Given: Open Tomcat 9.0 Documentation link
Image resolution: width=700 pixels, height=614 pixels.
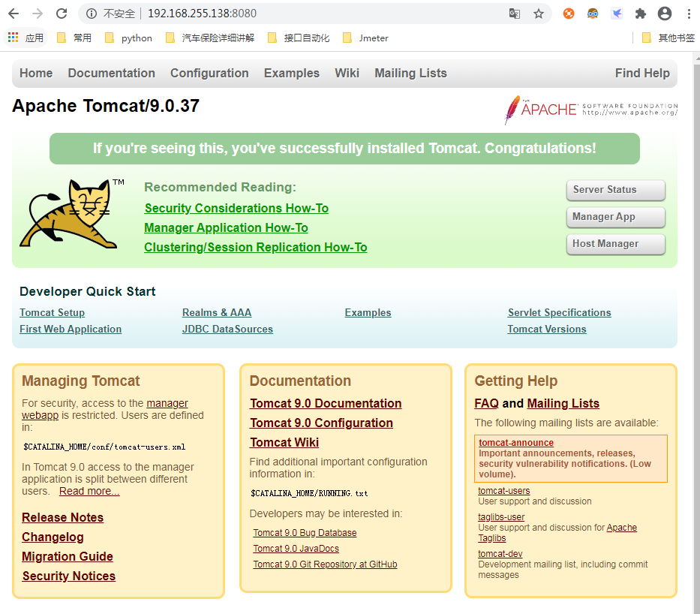Looking at the screenshot, I should pyautogui.click(x=326, y=404).
